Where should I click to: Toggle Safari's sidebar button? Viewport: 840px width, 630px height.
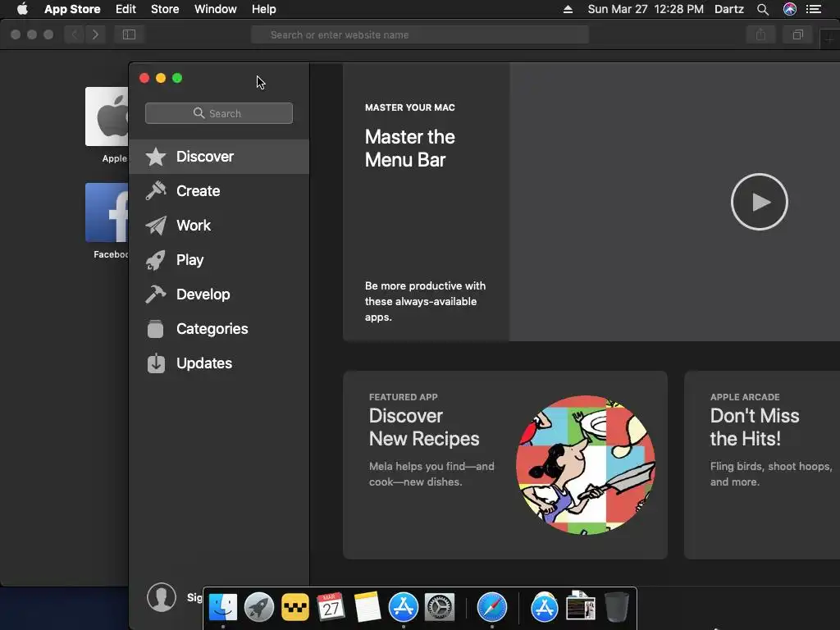[129, 34]
